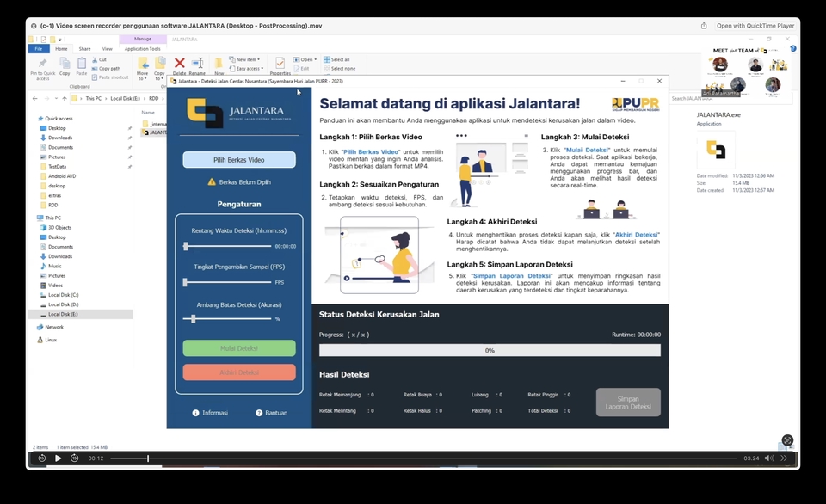Click Select all in ribbon
Viewport: 826px width, 504px height.
336,59
